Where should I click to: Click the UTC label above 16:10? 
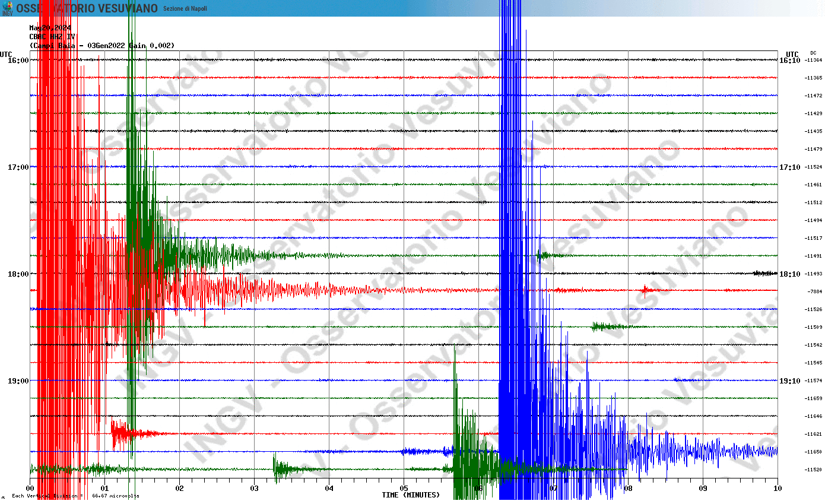tap(792, 54)
